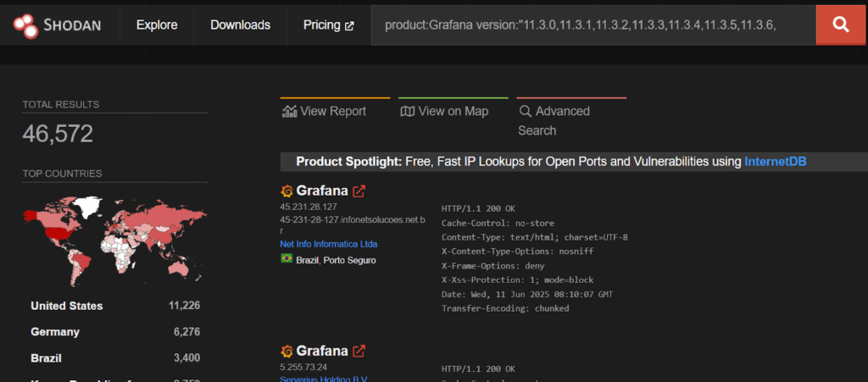Image resolution: width=868 pixels, height=382 pixels.
Task: Click the SHODAN wordmark text
Action: (72, 25)
